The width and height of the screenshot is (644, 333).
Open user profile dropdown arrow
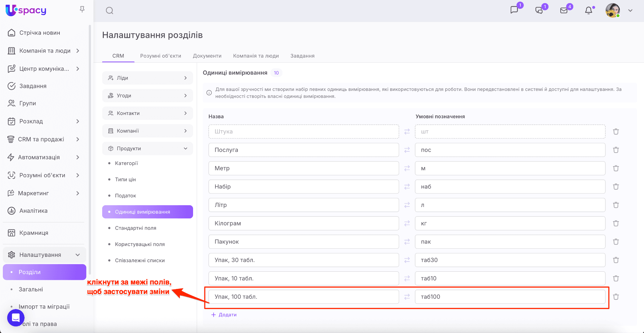pyautogui.click(x=630, y=10)
